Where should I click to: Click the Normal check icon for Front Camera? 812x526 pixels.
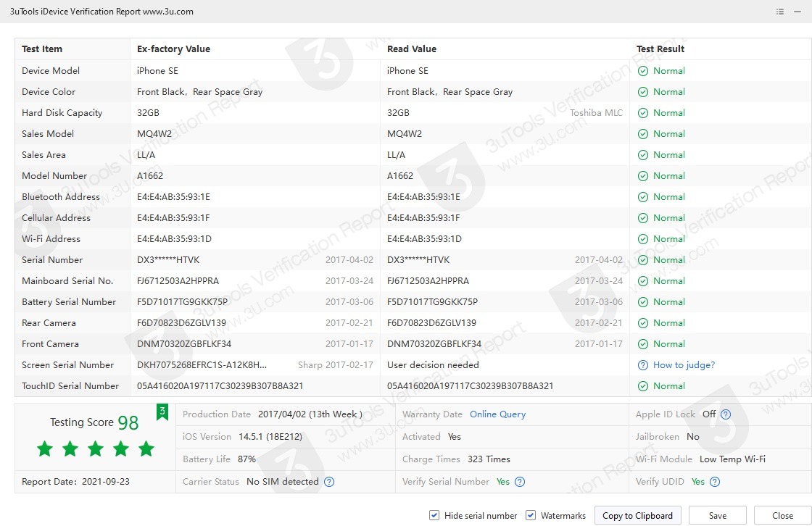[x=642, y=344]
